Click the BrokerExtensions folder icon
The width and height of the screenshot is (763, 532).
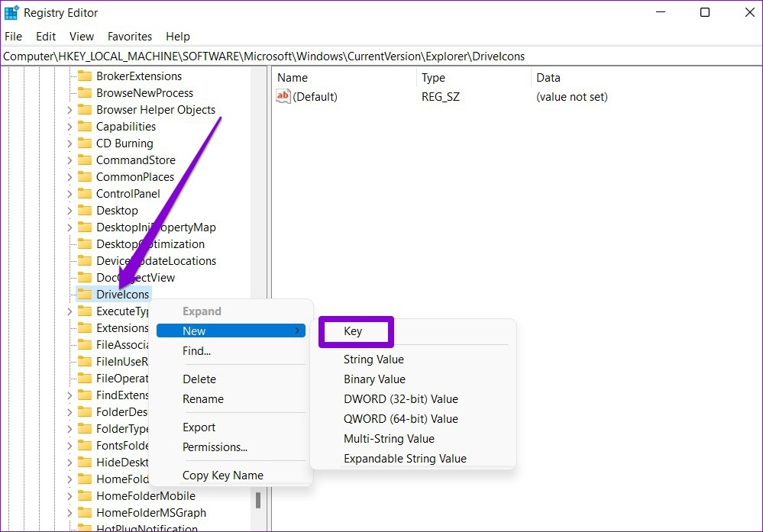(85, 76)
